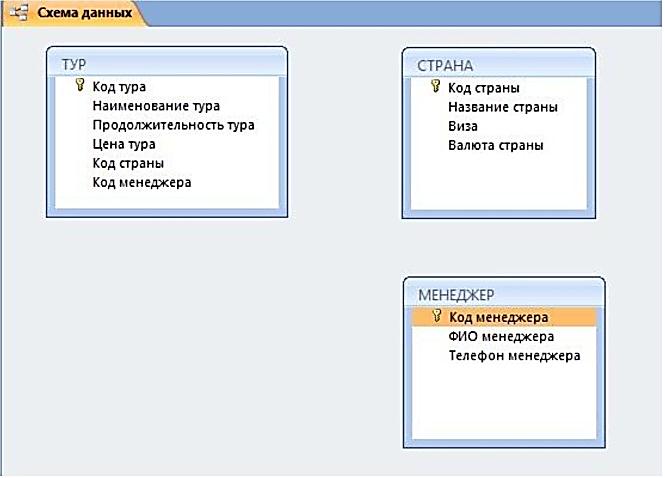Click the key icon beside Код страны in СТРАНА
Screen dimensions: 665x478
point(435,86)
